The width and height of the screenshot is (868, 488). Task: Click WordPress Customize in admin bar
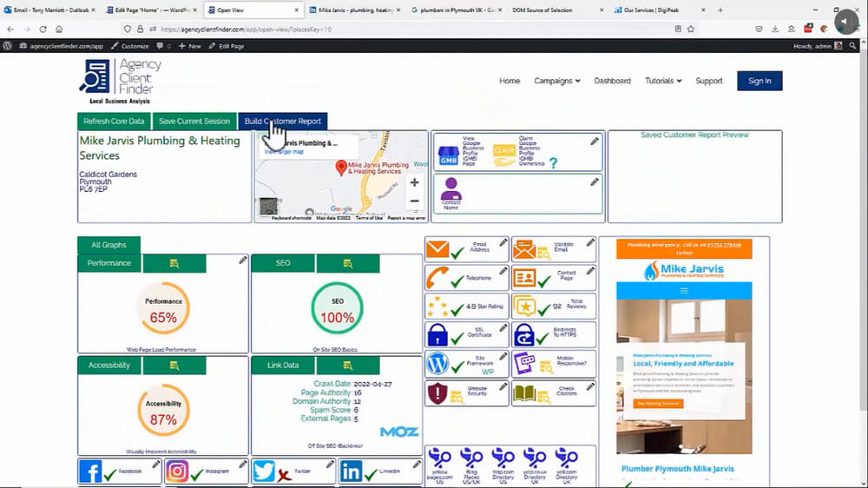pyautogui.click(x=130, y=46)
